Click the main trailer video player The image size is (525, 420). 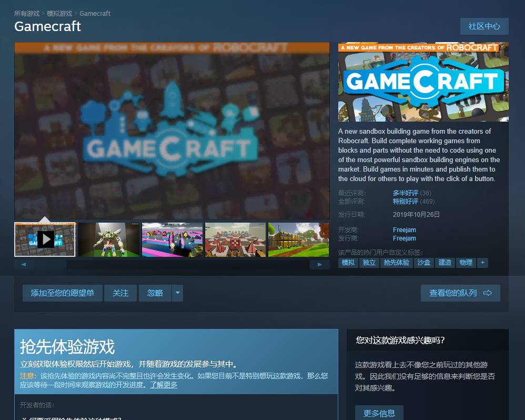click(172, 131)
